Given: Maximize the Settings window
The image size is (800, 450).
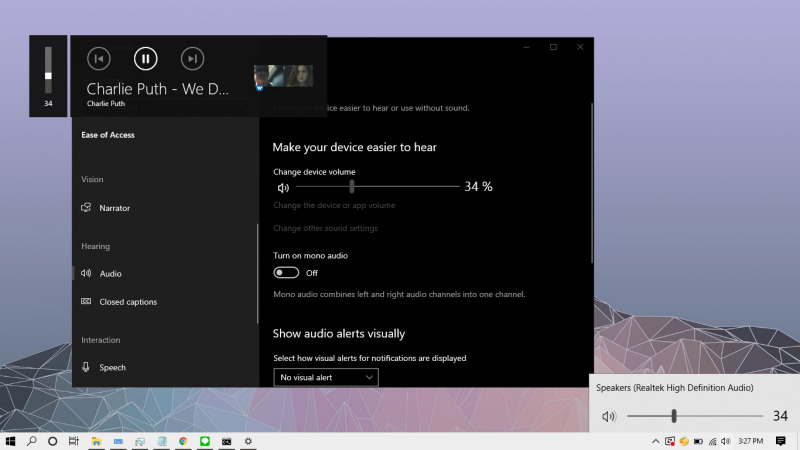Looking at the screenshot, I should coord(553,47).
